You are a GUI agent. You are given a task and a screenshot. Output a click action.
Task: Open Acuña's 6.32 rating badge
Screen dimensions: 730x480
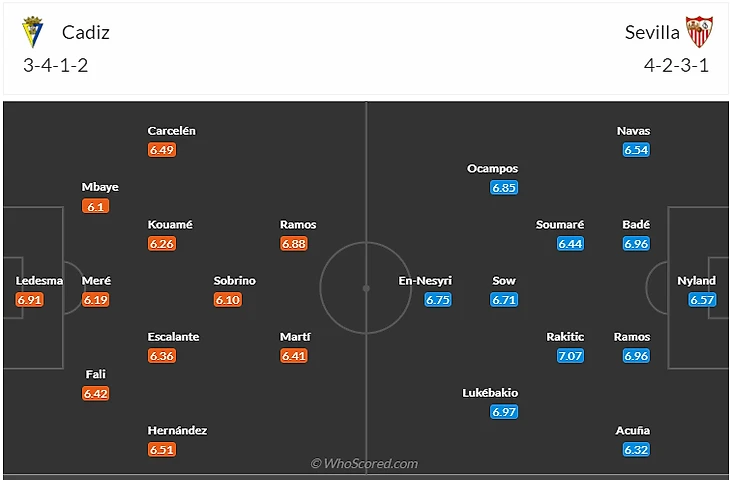coord(636,450)
